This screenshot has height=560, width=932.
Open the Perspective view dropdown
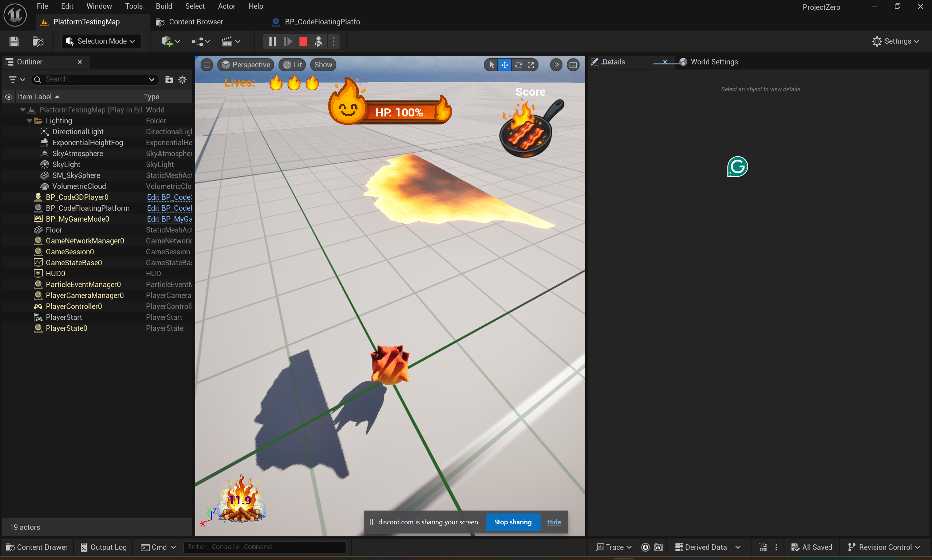[x=246, y=64]
